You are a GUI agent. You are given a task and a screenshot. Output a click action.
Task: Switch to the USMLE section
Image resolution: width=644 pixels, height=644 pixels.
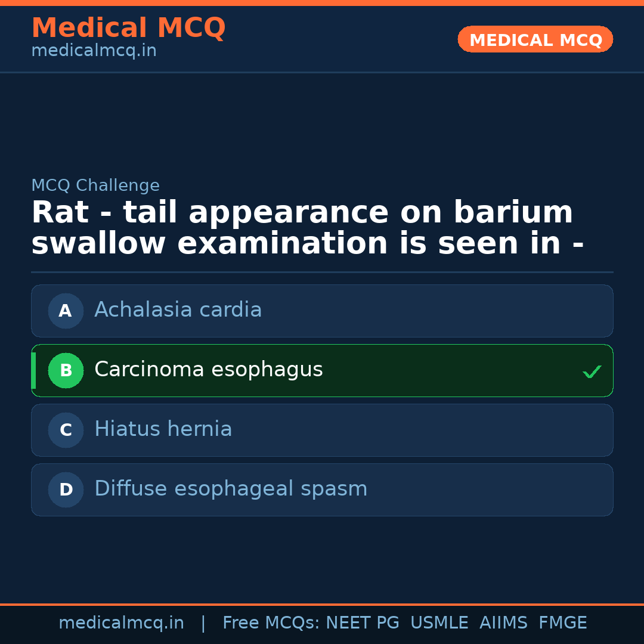(x=439, y=622)
